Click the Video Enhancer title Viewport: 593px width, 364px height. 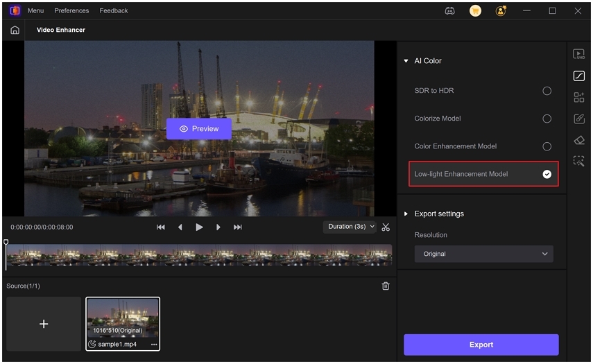[x=61, y=30]
